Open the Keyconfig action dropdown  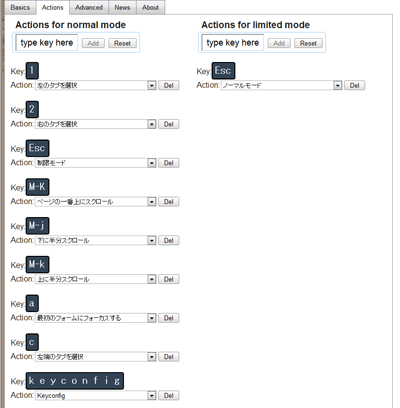(x=95, y=396)
